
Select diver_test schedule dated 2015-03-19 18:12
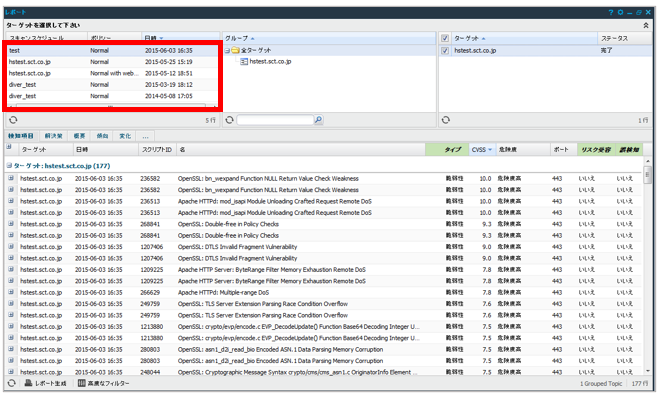point(112,84)
